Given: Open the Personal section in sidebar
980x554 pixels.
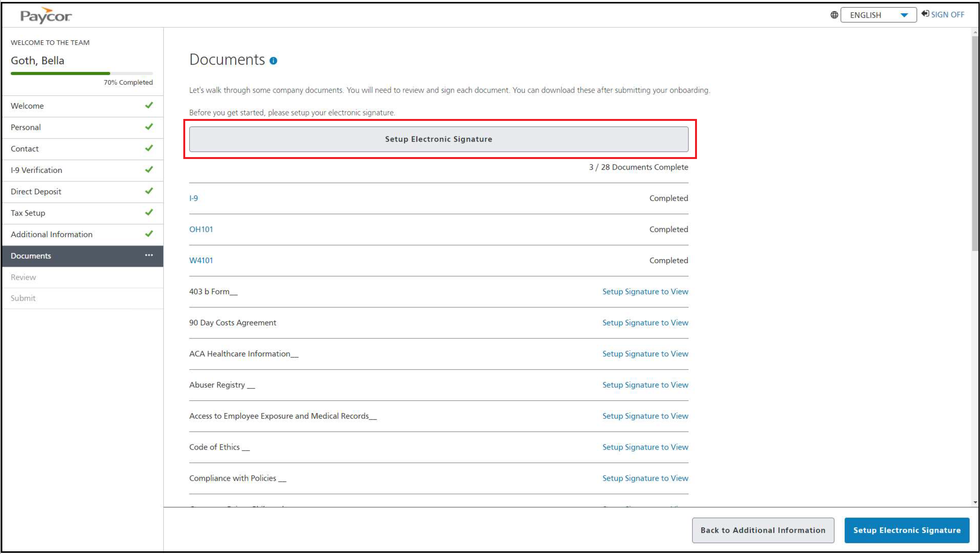Looking at the screenshot, I should click(x=26, y=127).
